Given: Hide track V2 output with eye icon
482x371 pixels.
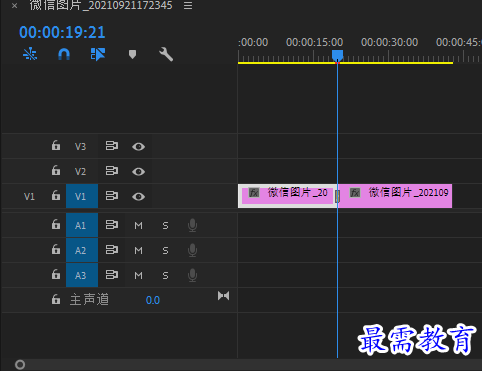Looking at the screenshot, I should coord(138,172).
